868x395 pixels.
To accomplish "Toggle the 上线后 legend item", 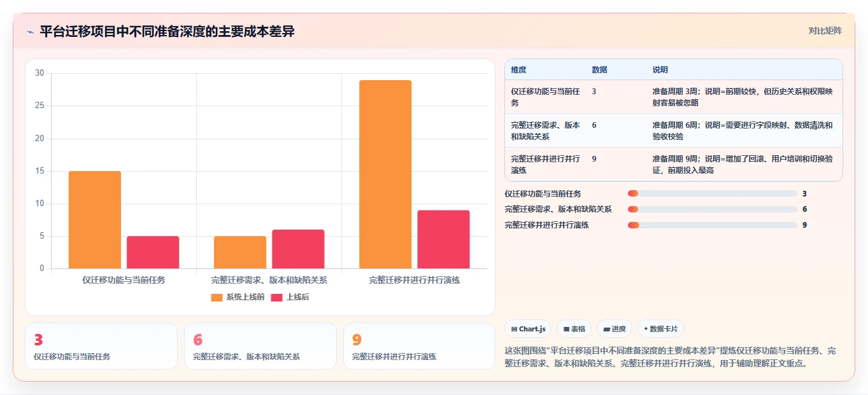I will (x=290, y=297).
